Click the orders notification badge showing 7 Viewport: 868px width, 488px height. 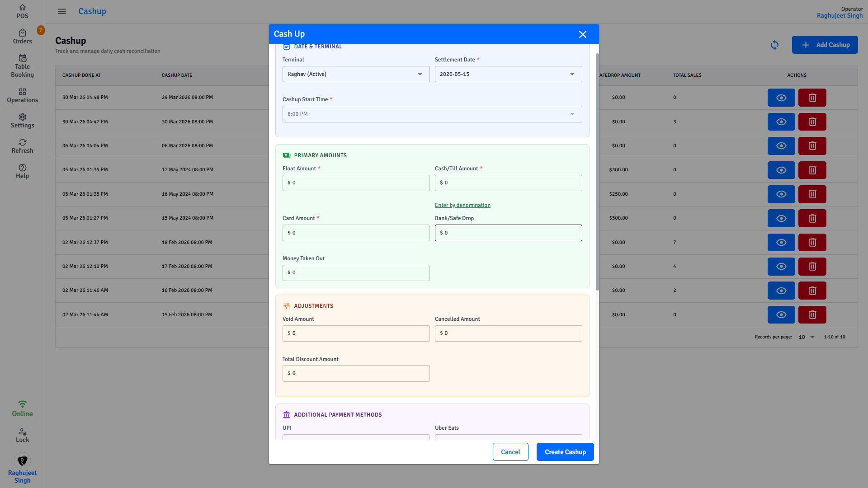(41, 30)
